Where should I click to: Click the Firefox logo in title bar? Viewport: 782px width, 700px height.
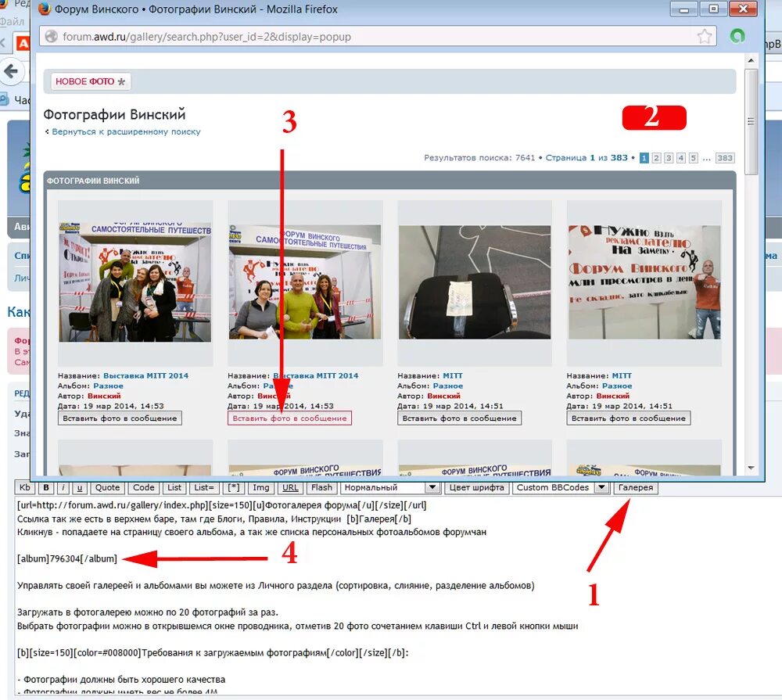click(x=45, y=9)
